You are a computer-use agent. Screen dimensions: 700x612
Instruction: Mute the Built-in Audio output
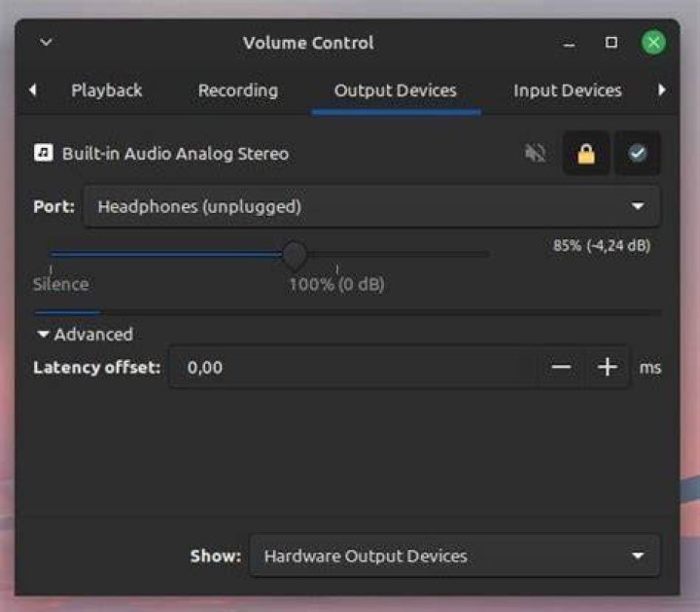point(535,153)
